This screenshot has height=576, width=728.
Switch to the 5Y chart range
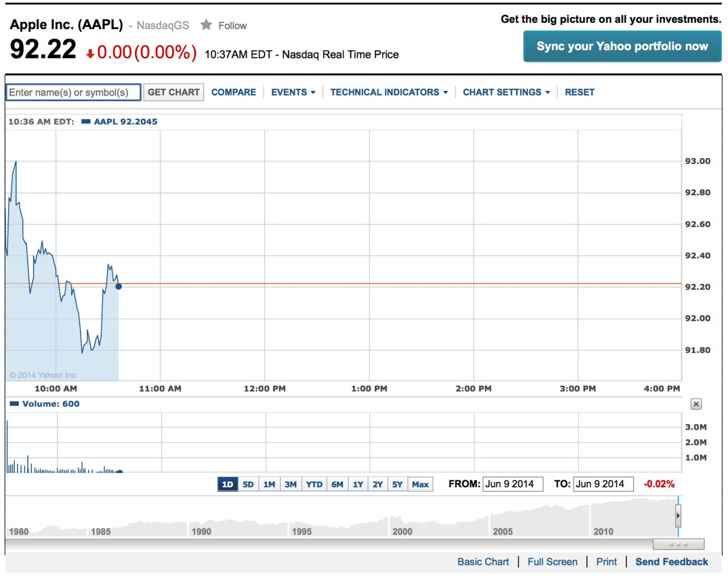pos(398,484)
